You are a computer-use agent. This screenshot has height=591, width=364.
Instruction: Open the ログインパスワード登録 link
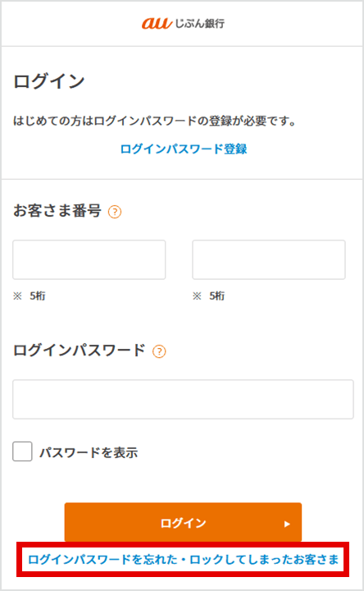coord(184,149)
